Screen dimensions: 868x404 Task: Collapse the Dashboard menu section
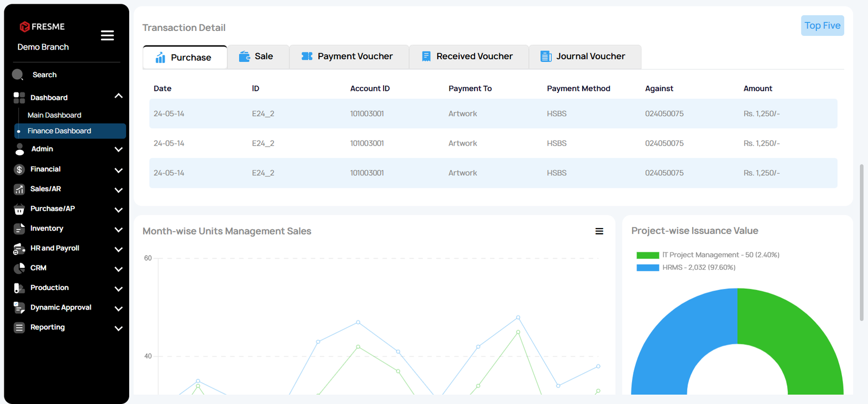click(118, 97)
